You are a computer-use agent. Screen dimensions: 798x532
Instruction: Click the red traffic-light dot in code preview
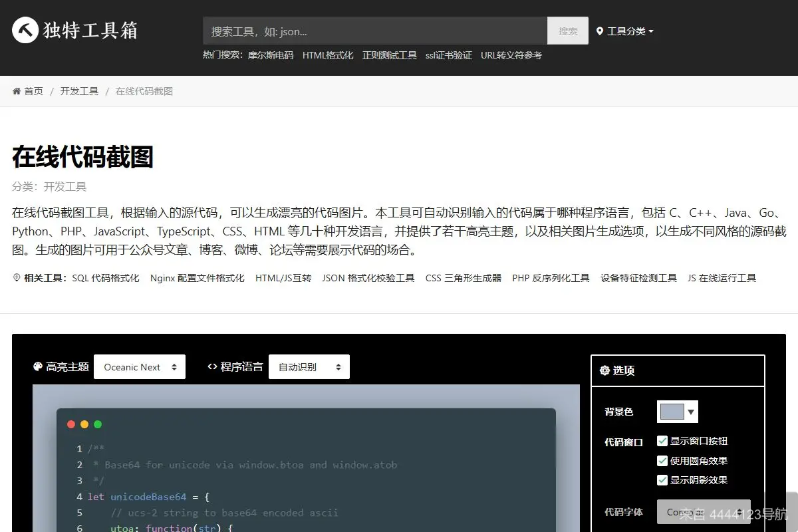[71, 424]
